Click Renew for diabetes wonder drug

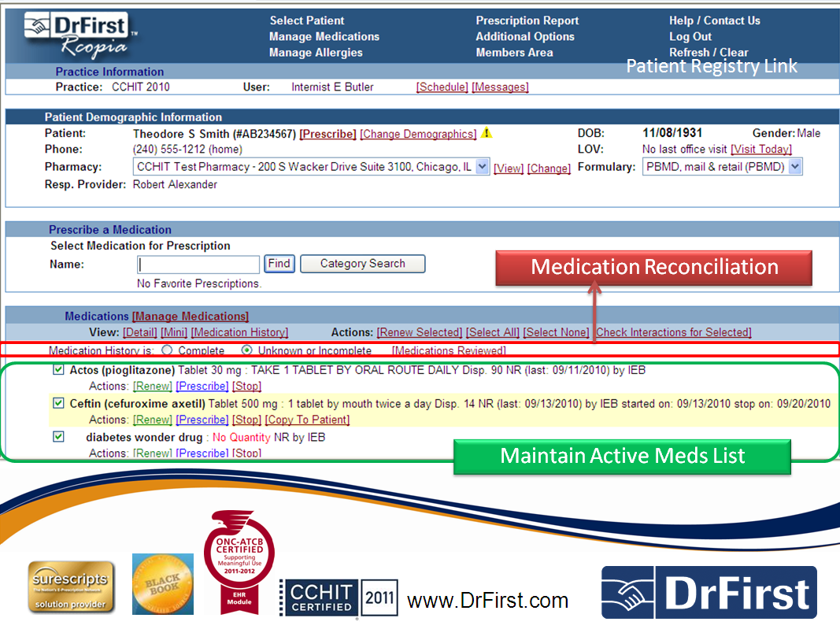click(153, 453)
